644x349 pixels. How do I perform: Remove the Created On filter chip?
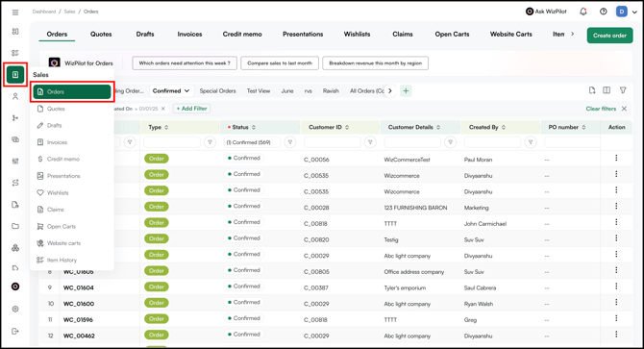coord(163,109)
